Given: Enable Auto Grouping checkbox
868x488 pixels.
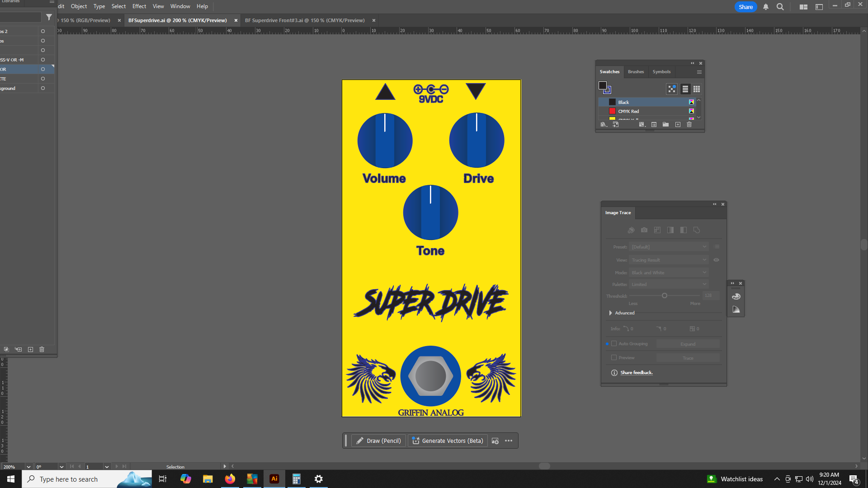Looking at the screenshot, I should click(614, 343).
